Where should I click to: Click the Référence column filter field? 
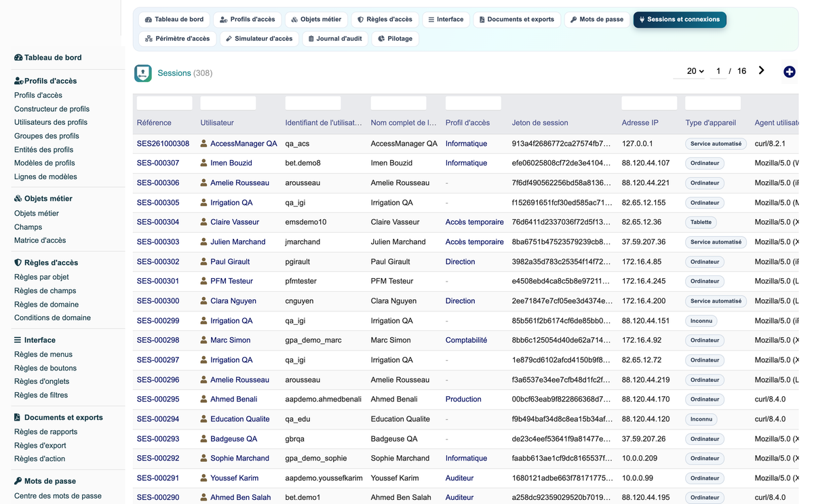(x=164, y=103)
